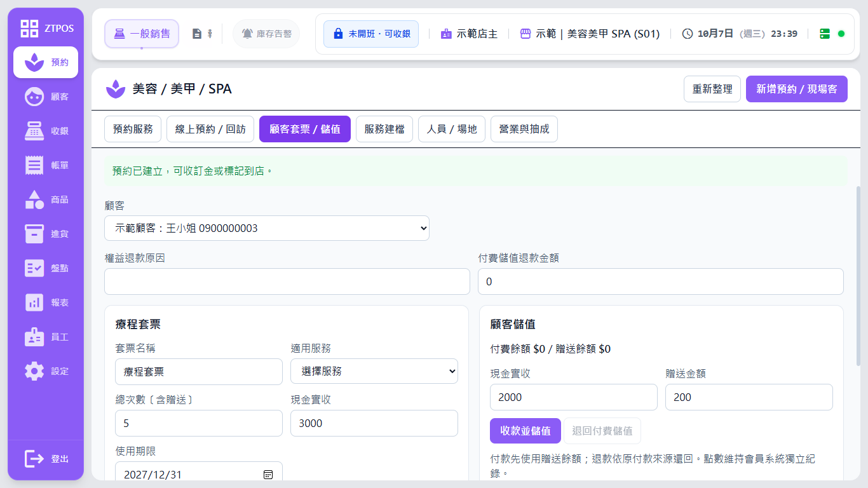Open the 營業與抽成 tab
868x488 pixels.
point(524,129)
